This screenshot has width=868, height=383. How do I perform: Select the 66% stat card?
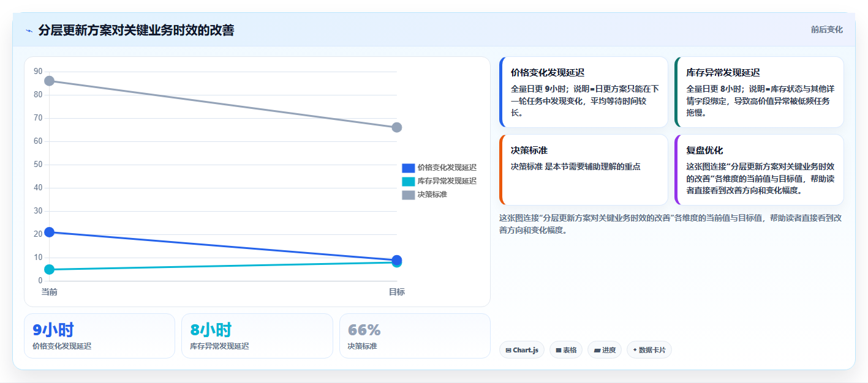pyautogui.click(x=415, y=336)
